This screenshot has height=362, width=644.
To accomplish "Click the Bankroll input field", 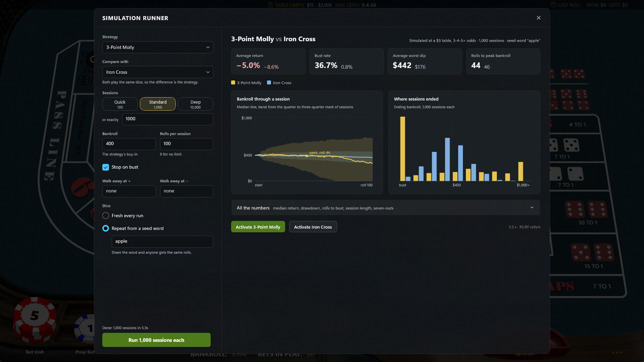I will (129, 144).
